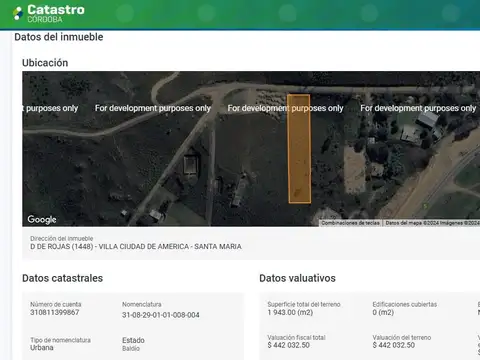The width and height of the screenshot is (480, 360).
Task: Select account number 310811399867
Action: 55,312
